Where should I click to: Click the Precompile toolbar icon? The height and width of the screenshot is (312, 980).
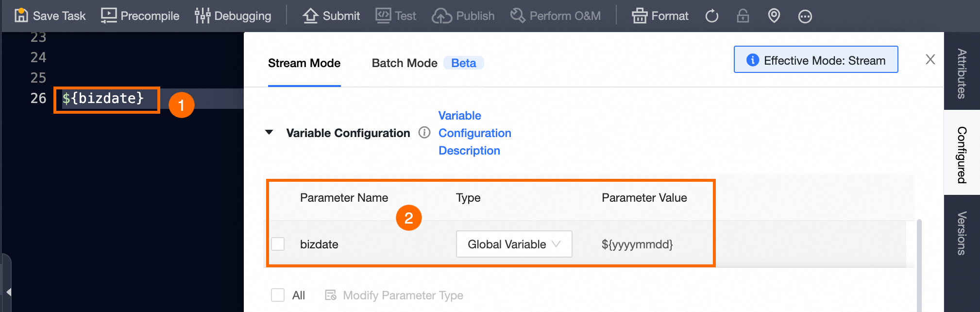click(x=109, y=16)
